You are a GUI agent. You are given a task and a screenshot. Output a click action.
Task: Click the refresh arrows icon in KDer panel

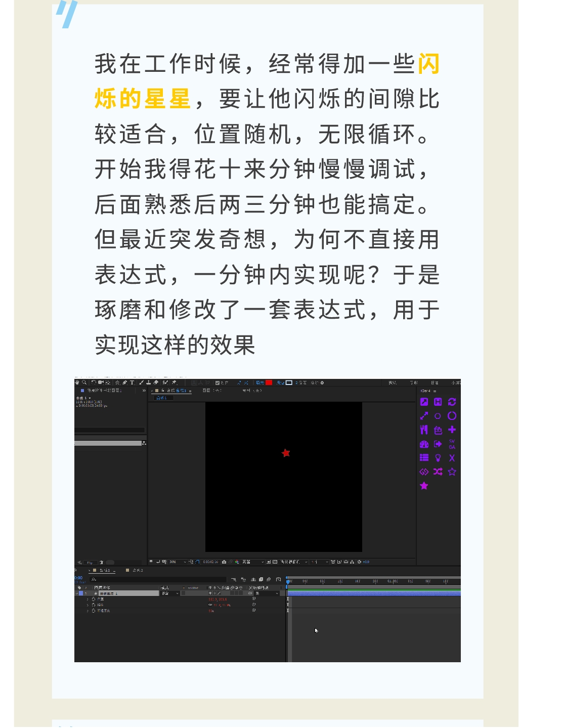pos(452,402)
